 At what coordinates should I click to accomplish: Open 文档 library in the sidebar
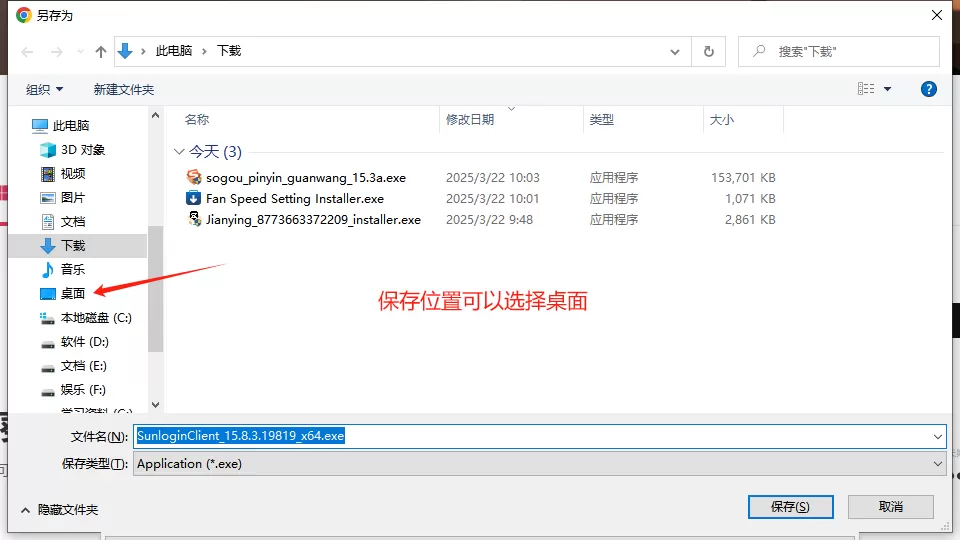tap(72, 222)
